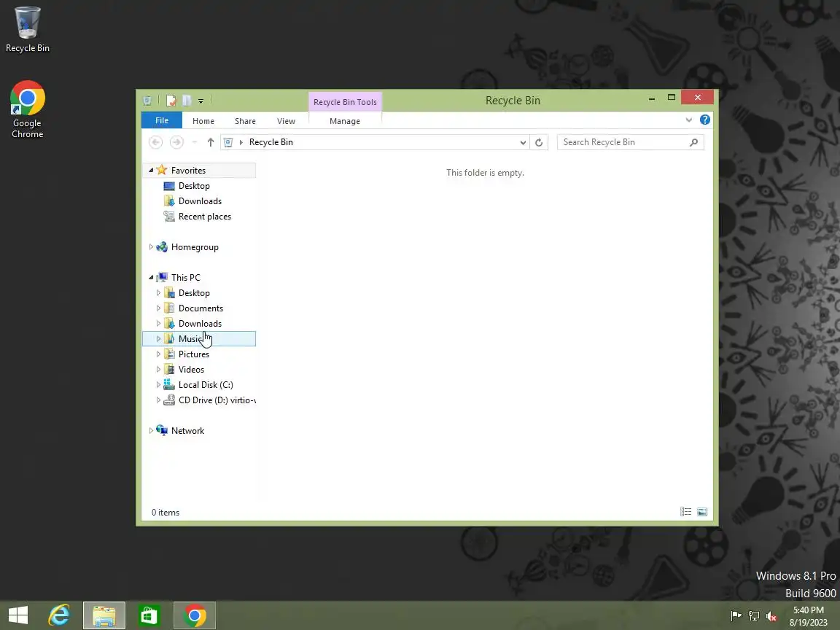Screen dimensions: 840x630
Task: Select the Music folder
Action: (x=199, y=338)
